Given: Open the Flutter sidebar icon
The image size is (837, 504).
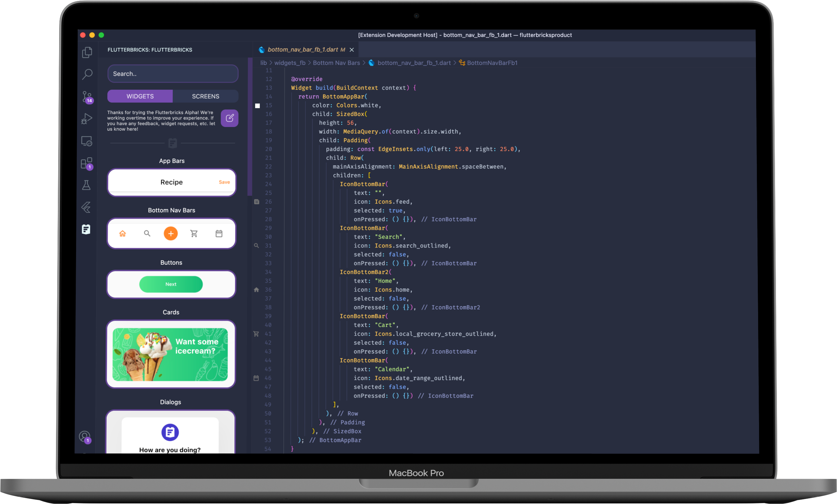Looking at the screenshot, I should coord(86,207).
